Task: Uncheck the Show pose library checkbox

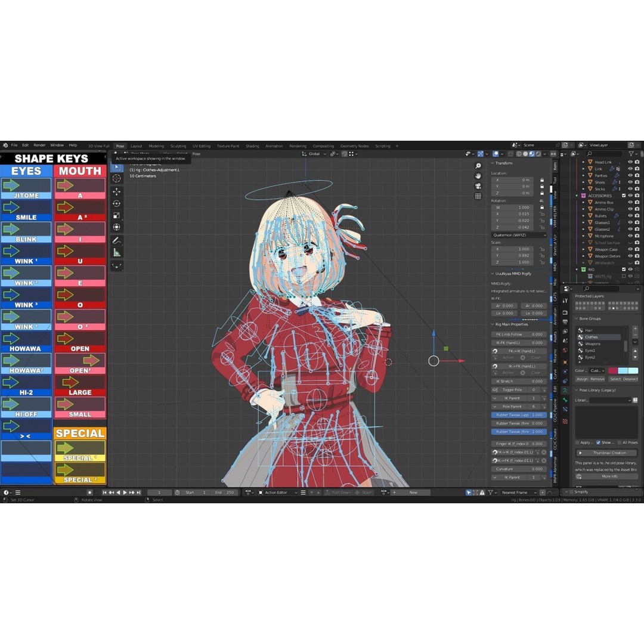Action: (598, 442)
